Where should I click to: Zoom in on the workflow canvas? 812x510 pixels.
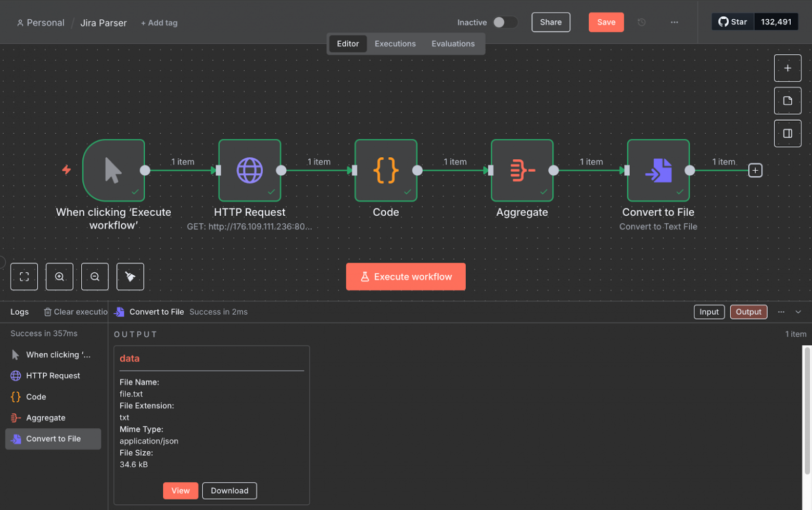click(x=59, y=276)
